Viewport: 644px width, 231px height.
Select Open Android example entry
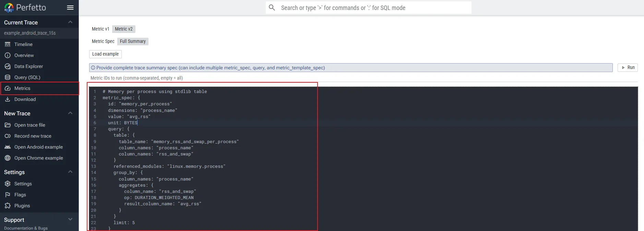[x=39, y=147]
